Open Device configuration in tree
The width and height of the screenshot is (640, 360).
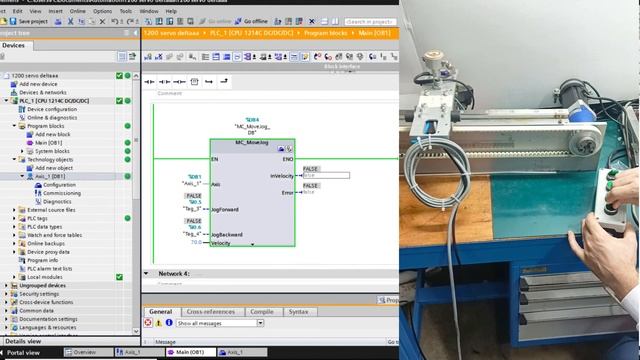(52, 109)
